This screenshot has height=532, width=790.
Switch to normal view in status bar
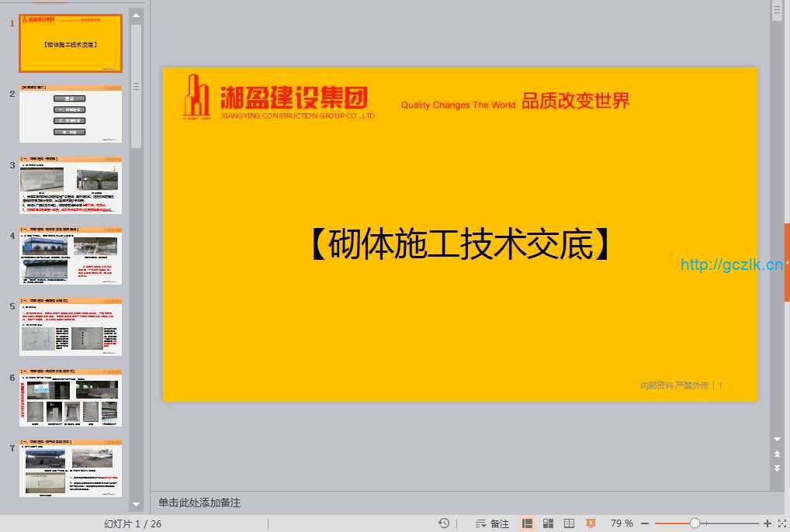(x=528, y=523)
